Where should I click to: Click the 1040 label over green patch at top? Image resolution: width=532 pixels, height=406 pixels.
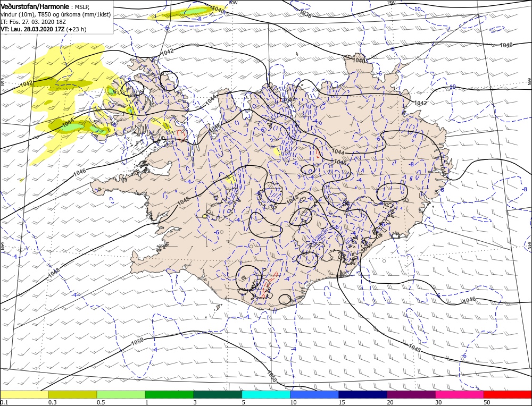tap(218, 10)
